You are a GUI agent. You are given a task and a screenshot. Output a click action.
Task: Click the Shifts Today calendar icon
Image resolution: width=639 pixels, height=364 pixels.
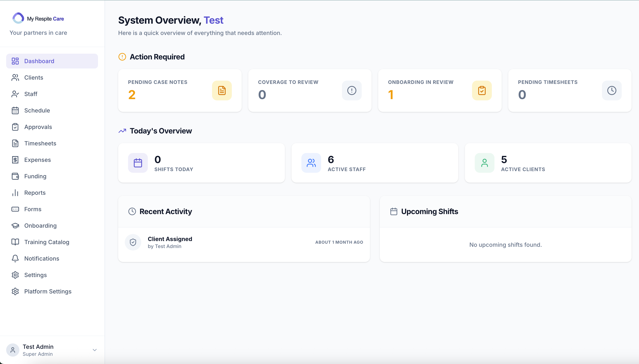click(x=138, y=163)
